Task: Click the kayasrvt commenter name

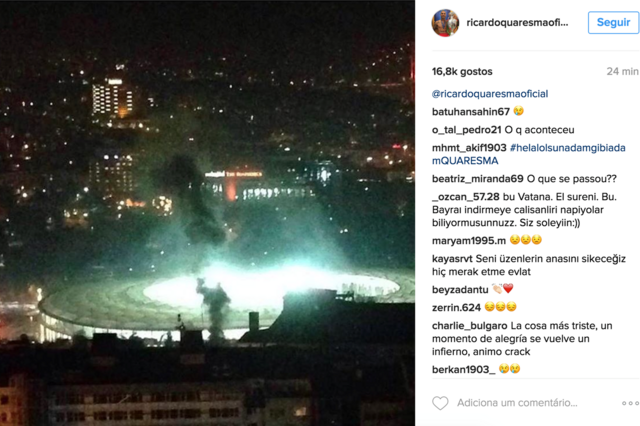Action: click(452, 259)
